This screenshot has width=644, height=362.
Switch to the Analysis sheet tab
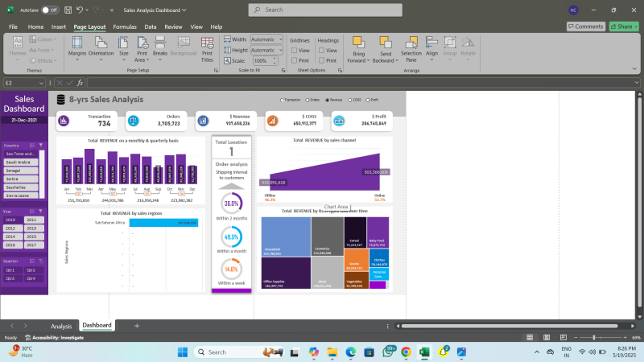61,326
